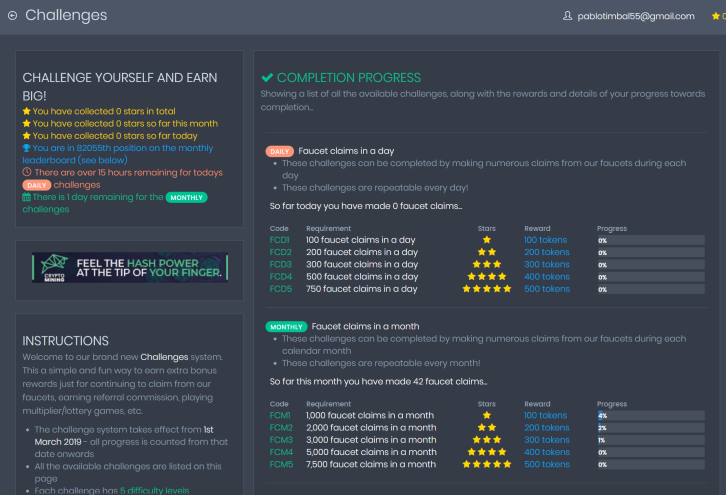The image size is (726, 495).
Task: Select challenge code FCD5
Action: 281,289
